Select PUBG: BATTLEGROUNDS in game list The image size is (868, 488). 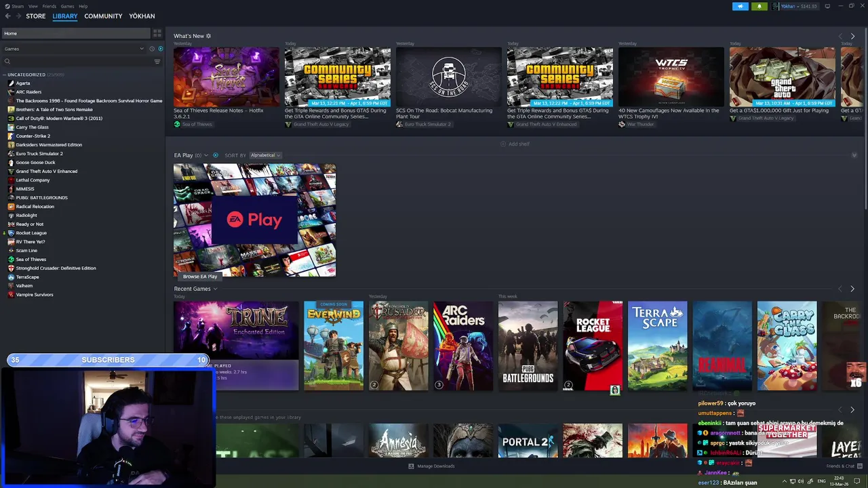click(41, 197)
